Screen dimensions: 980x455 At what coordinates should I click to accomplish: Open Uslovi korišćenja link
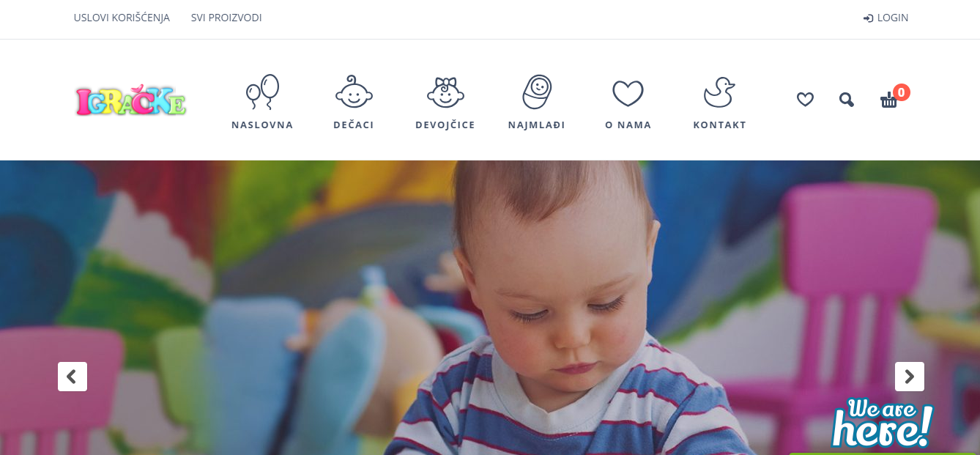[122, 18]
